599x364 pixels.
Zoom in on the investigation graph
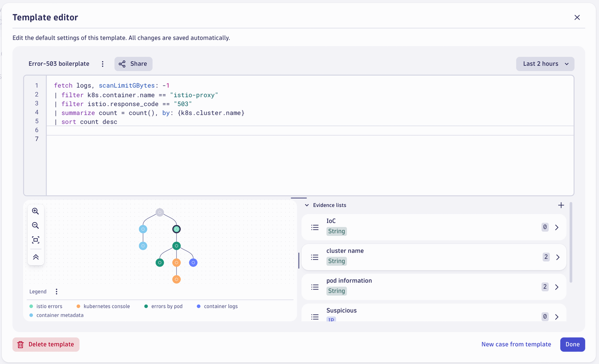36,211
